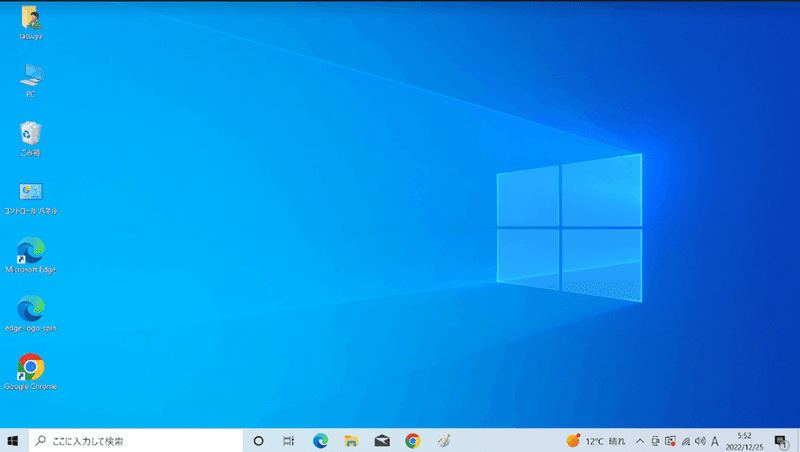800x452 pixels.
Task: Open the Mail app from the taskbar
Action: coord(382,441)
